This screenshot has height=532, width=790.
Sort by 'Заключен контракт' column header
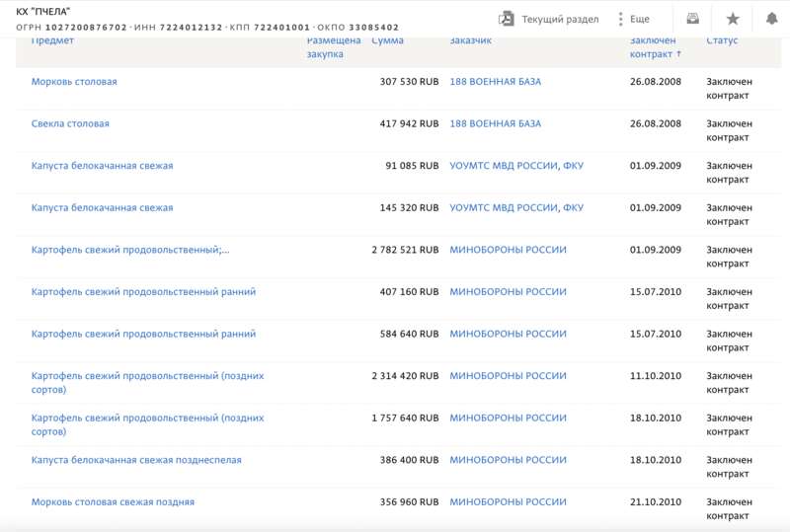point(655,46)
